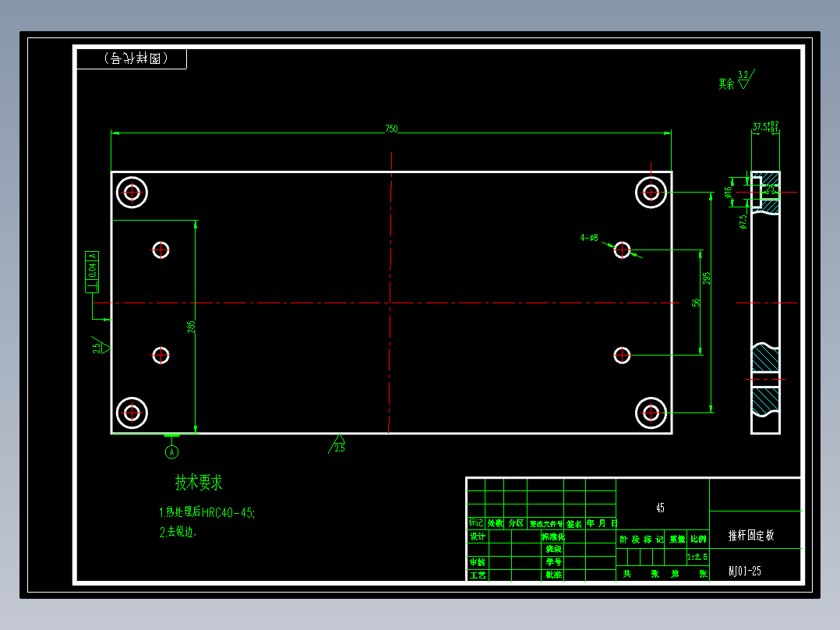This screenshot has height=630, width=840.
Task: Select the 审核 cell in title block
Action: [478, 562]
